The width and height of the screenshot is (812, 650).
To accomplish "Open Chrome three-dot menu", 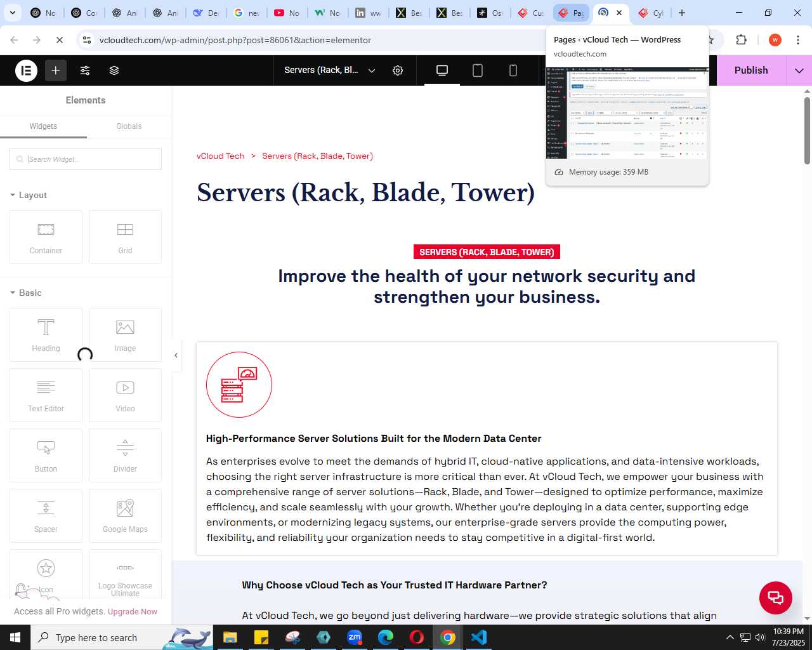I will click(798, 40).
